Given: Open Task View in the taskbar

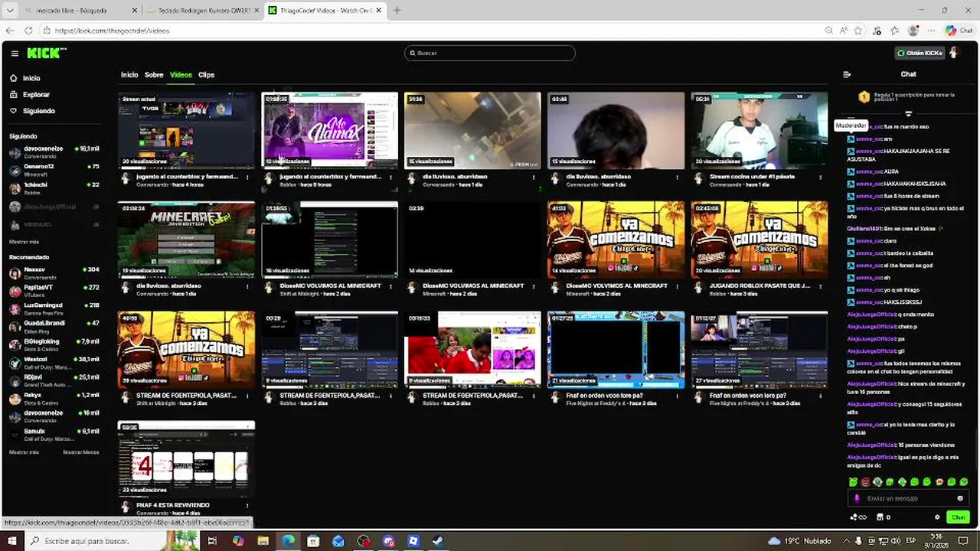Looking at the screenshot, I should 212,541.
